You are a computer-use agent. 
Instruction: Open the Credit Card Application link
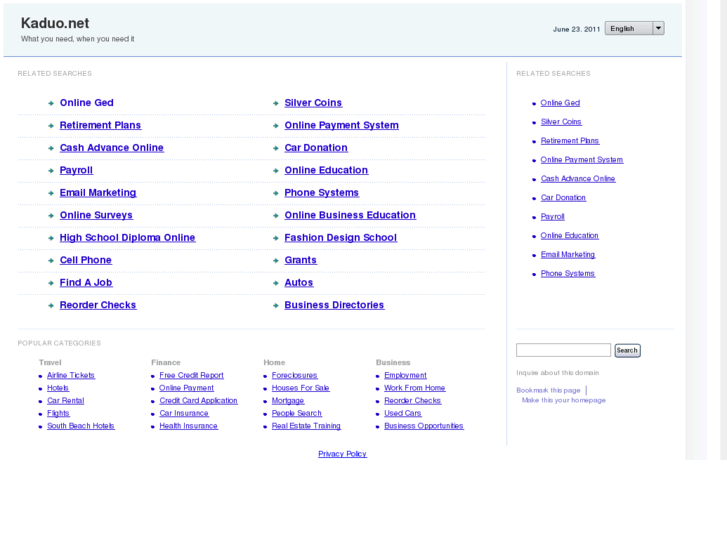(198, 400)
